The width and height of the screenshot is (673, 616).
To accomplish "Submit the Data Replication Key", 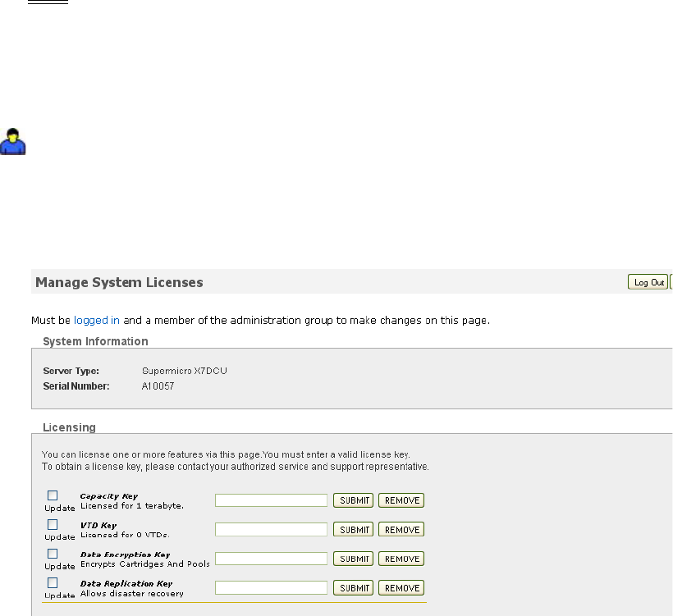I will pyautogui.click(x=353, y=588).
